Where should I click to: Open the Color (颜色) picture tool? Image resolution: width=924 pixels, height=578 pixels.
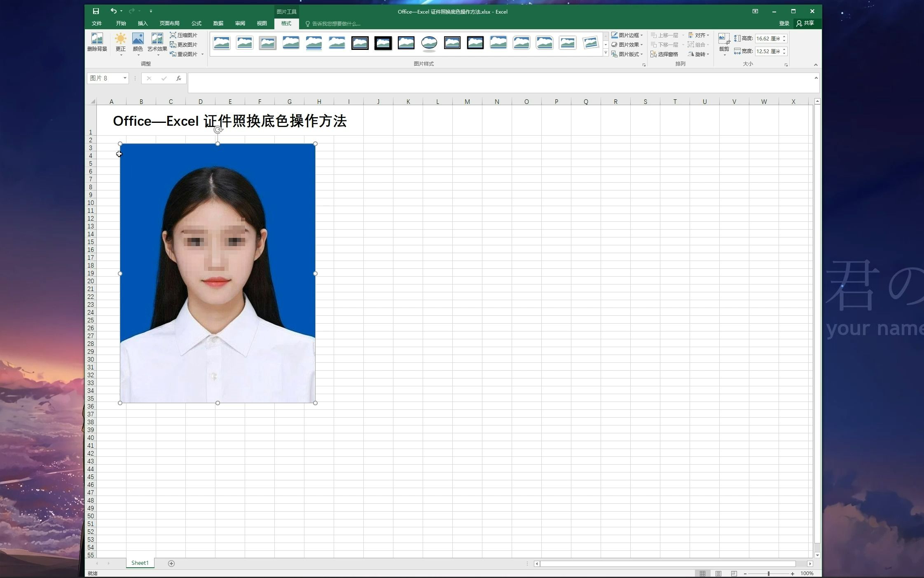(x=138, y=39)
